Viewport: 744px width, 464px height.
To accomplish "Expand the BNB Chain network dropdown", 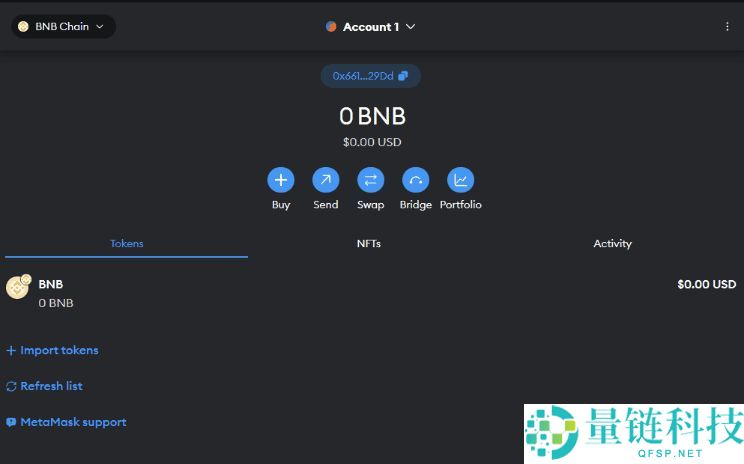I will [x=63, y=27].
